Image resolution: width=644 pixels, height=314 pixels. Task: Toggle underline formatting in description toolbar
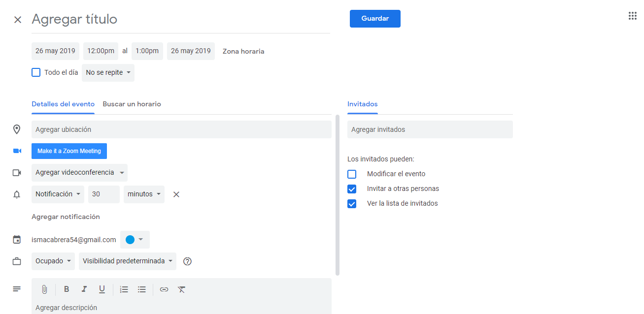[102, 289]
